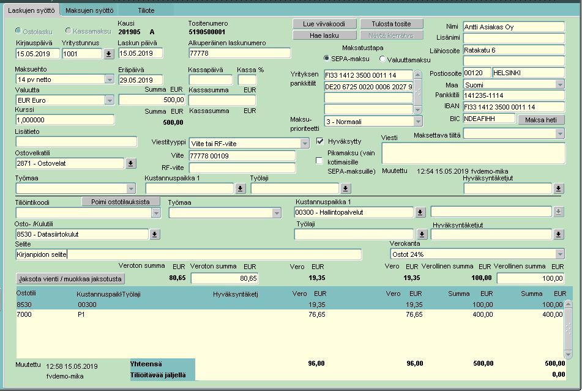Switch to the Laskujen syöttö tab

point(31,10)
